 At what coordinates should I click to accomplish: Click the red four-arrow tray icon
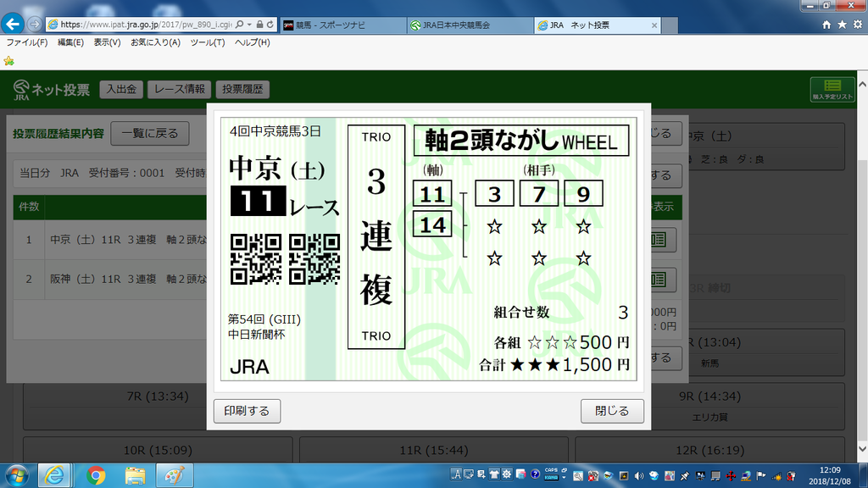click(x=731, y=476)
